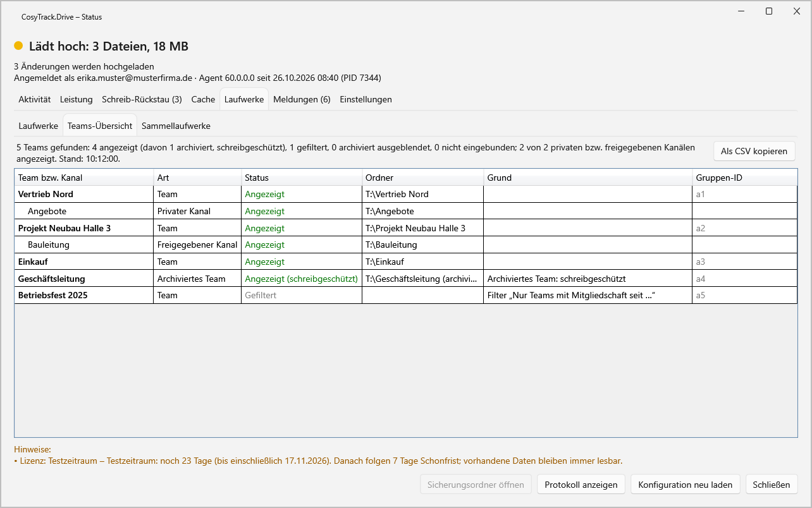812x508 pixels.
Task: Click the yellow upload status indicator dot
Action: 18,46
